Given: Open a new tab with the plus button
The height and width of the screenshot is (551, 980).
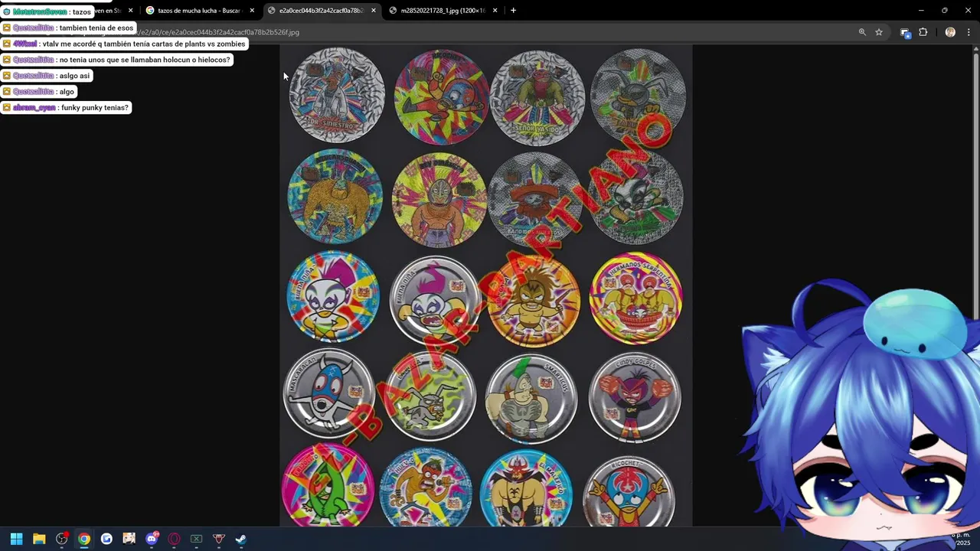Looking at the screenshot, I should point(513,10).
